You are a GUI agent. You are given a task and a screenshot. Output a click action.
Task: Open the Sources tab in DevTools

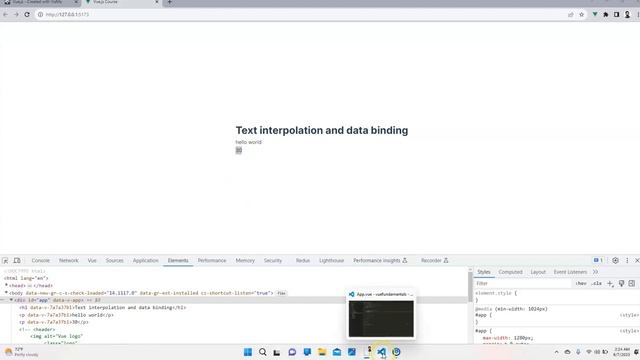114,260
